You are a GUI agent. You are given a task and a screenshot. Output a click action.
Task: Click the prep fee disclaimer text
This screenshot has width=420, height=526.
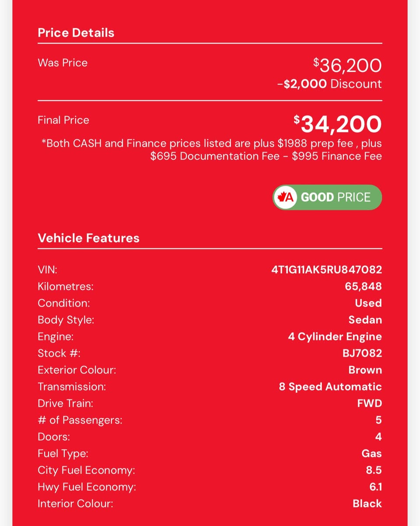(x=211, y=150)
